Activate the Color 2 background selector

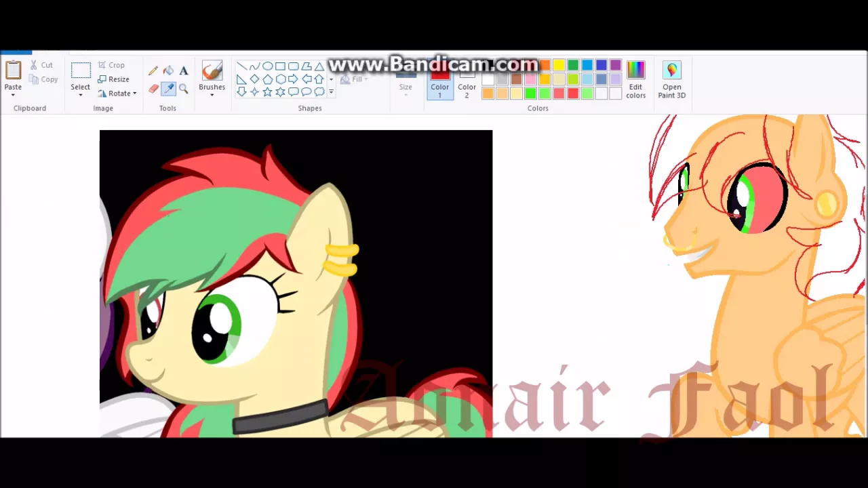pyautogui.click(x=467, y=80)
